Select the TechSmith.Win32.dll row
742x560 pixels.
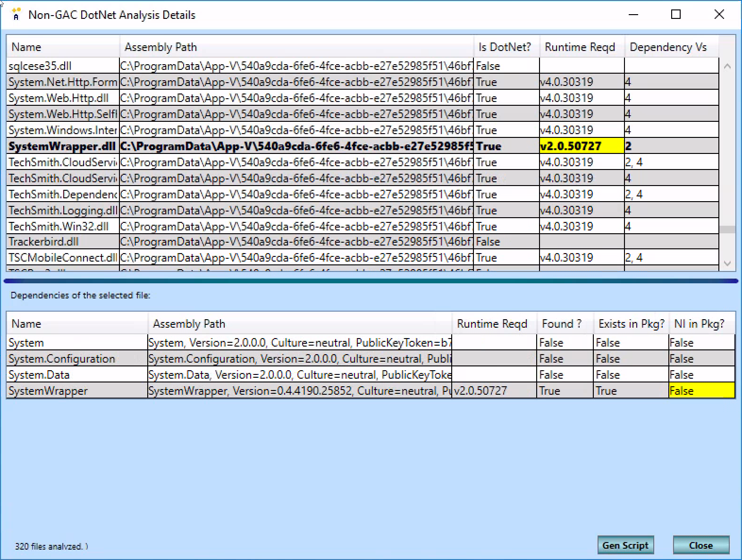point(363,227)
